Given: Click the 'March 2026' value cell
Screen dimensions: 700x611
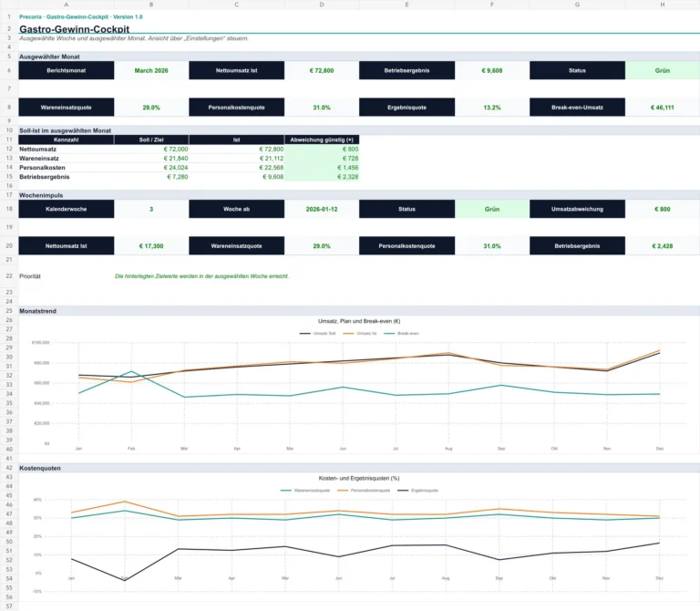Looking at the screenshot, I should [x=151, y=70].
